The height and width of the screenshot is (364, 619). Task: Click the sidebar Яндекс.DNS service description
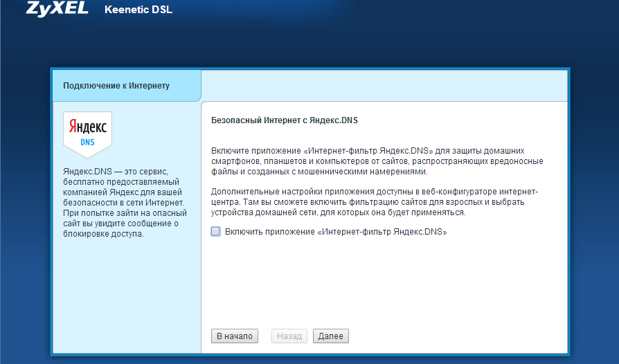[123, 202]
